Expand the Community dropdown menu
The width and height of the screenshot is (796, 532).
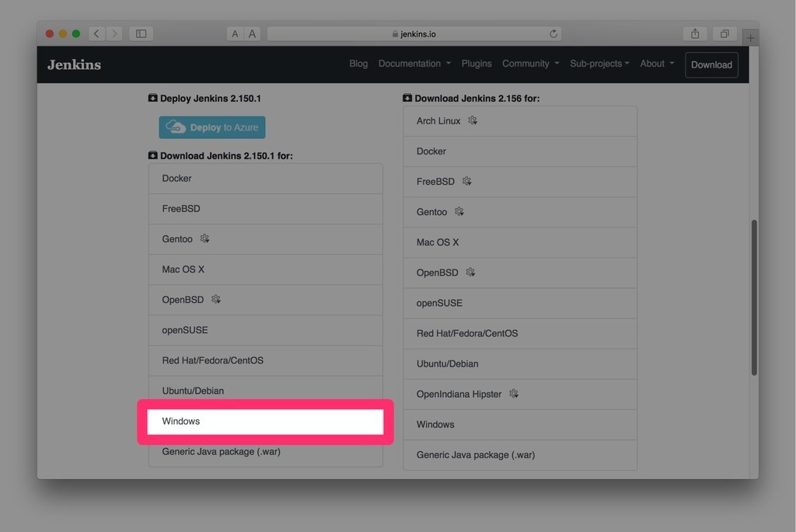(x=530, y=64)
